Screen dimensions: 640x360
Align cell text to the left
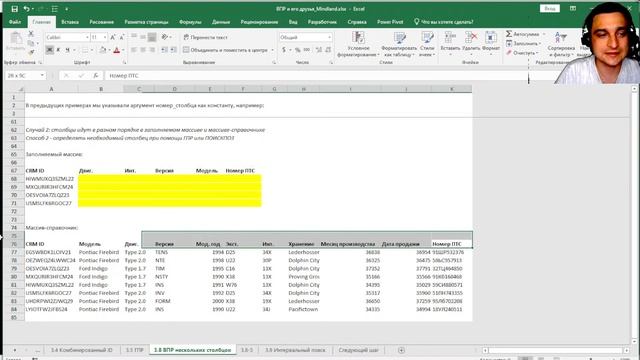[x=134, y=50]
